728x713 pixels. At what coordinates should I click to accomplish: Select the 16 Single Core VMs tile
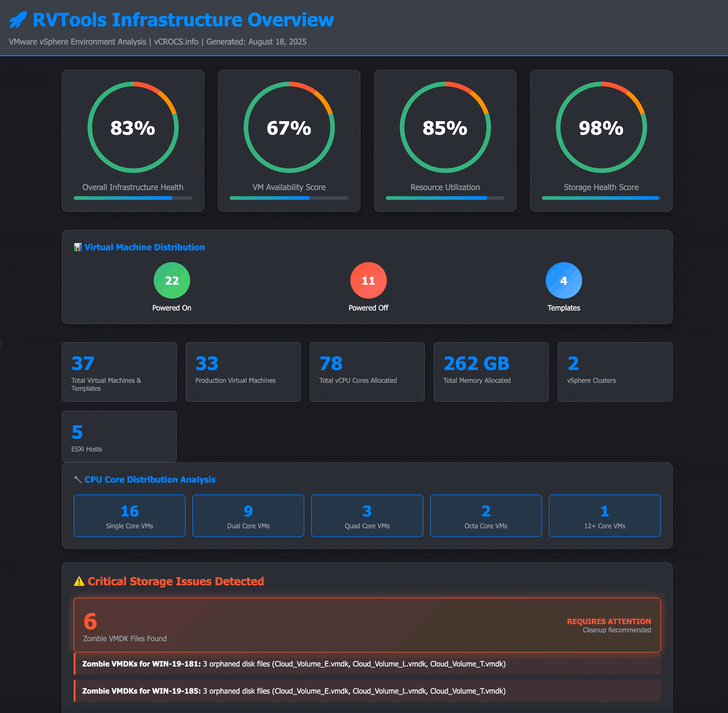pyautogui.click(x=130, y=516)
